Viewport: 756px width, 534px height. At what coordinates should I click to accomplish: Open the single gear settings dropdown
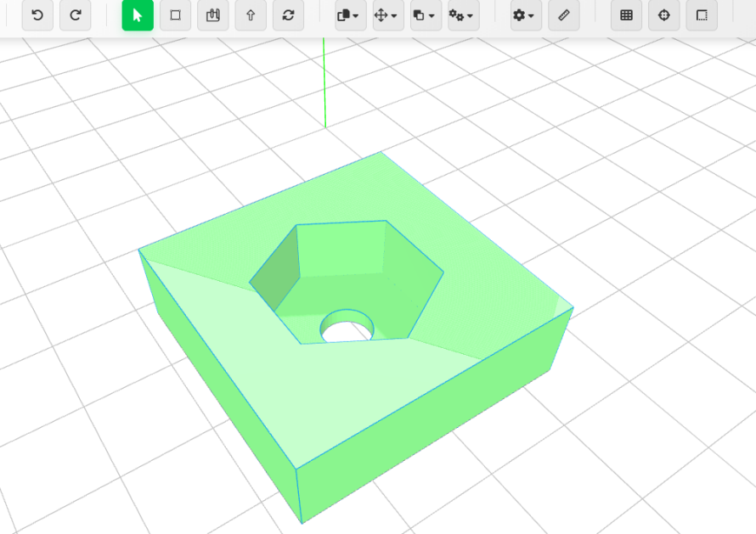coord(524,16)
